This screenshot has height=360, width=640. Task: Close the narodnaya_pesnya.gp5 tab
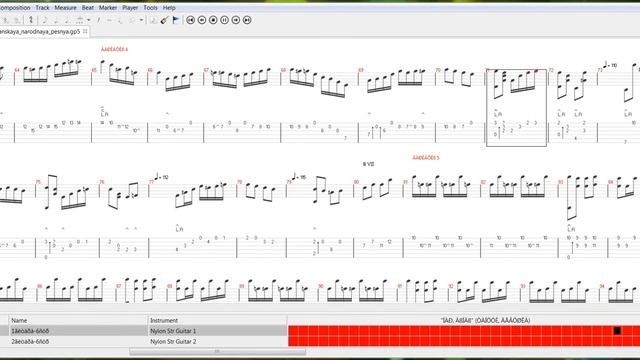[x=85, y=31]
